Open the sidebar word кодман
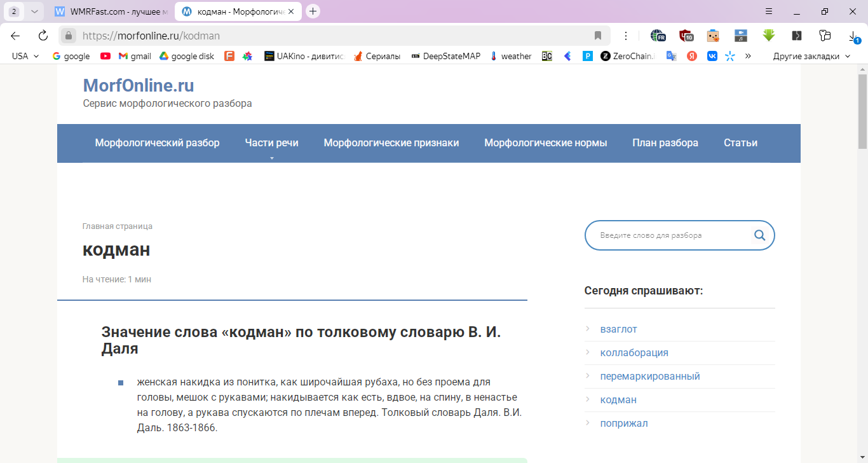The image size is (868, 463). (618, 400)
